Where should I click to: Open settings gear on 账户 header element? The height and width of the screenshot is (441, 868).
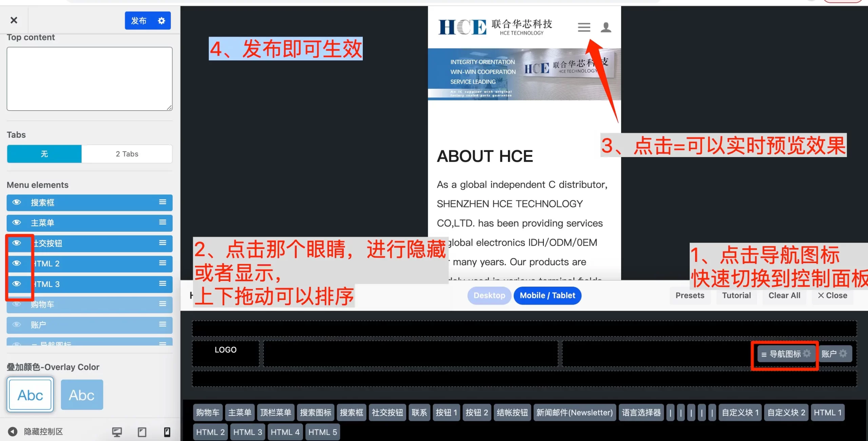[x=843, y=353]
